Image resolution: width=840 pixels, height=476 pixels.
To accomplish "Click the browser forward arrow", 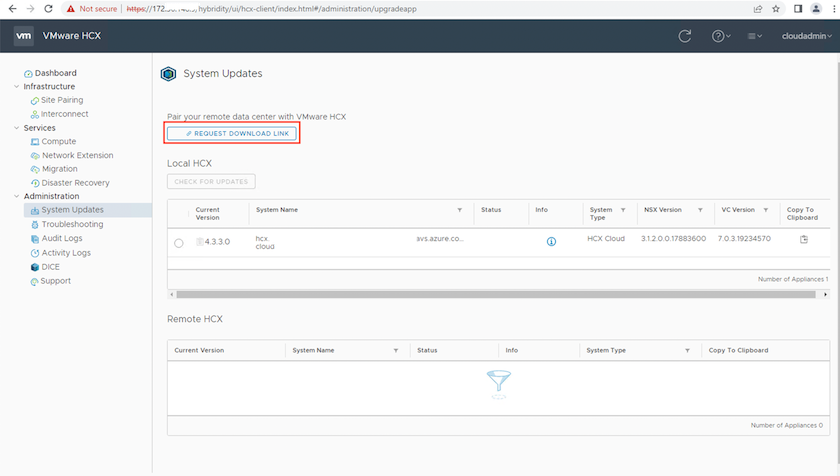I will 31,9.
